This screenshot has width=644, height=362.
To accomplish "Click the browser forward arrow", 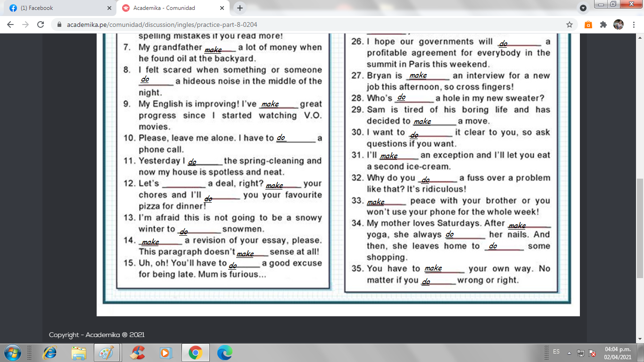I will point(25,25).
